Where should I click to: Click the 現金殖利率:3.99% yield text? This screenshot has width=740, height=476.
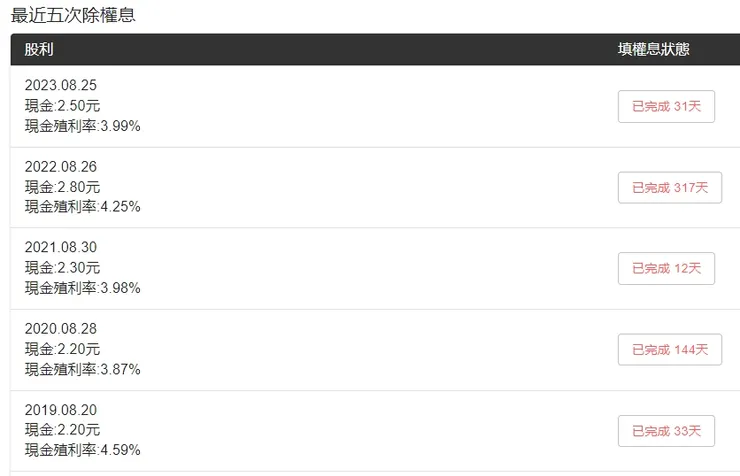click(82, 126)
